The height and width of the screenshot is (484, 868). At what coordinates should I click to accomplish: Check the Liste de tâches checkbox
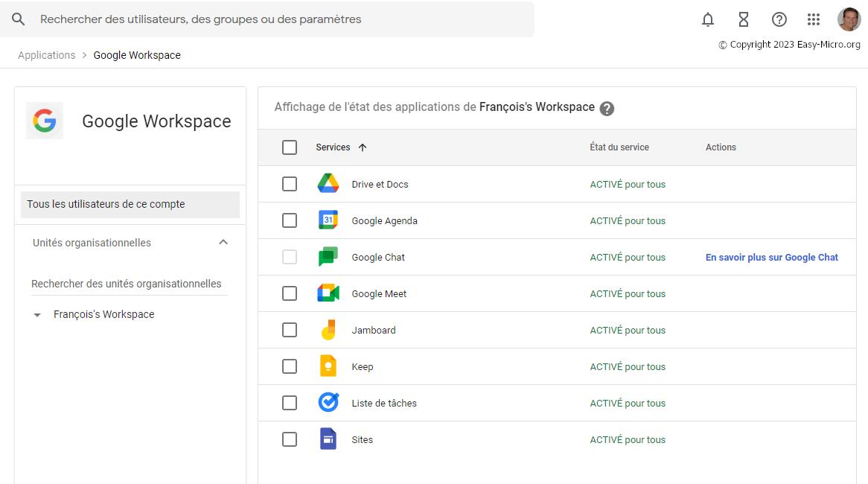(x=290, y=403)
